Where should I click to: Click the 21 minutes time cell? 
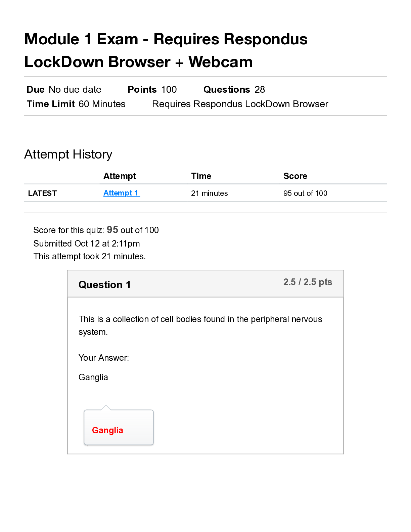209,193
